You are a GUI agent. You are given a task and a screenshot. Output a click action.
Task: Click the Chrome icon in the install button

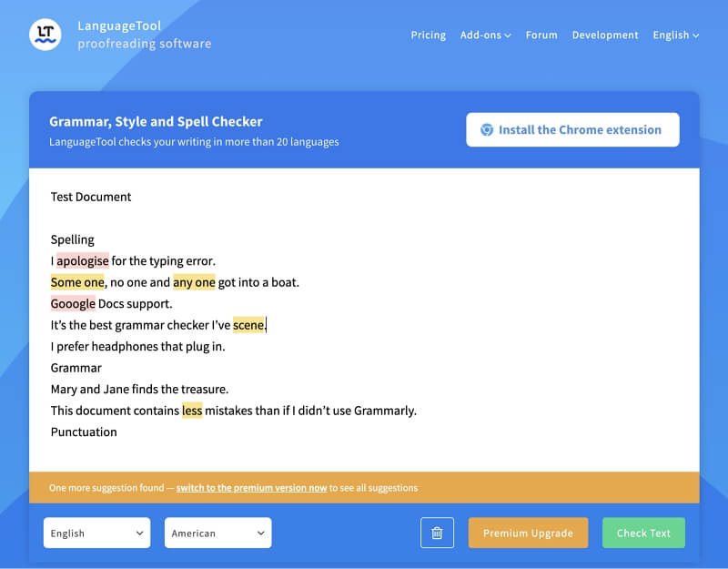[x=487, y=129]
